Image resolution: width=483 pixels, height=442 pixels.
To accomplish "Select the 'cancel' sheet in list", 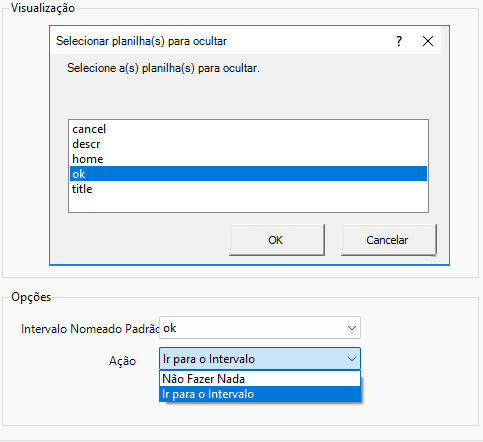I will pyautogui.click(x=248, y=129).
